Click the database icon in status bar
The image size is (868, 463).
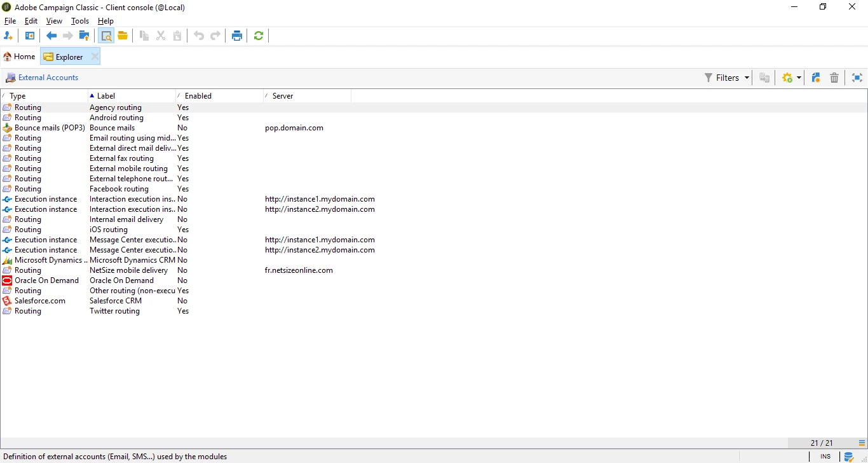(848, 457)
